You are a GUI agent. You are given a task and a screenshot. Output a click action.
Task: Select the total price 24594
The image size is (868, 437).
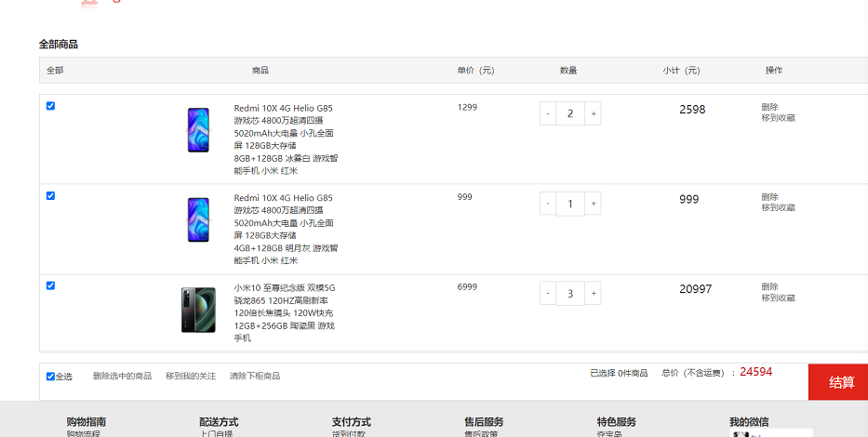[755, 372]
